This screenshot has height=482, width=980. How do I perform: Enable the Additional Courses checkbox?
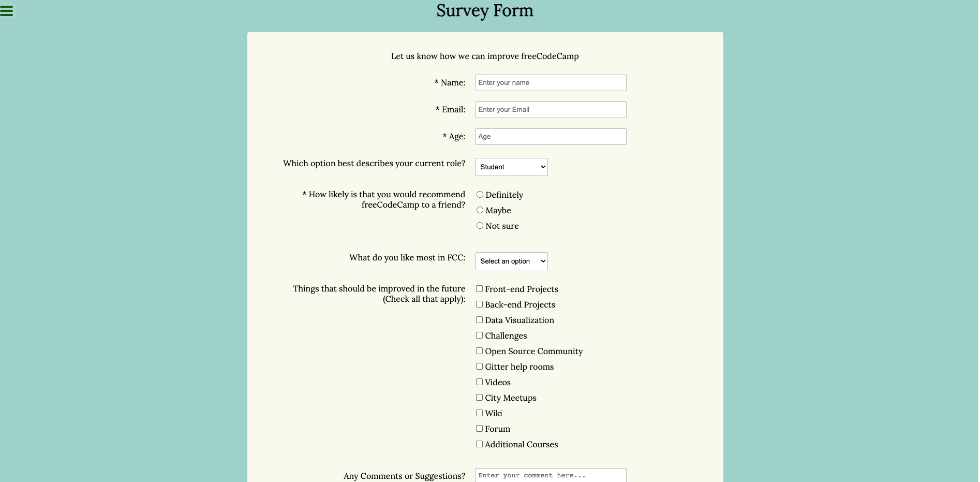[x=479, y=444]
